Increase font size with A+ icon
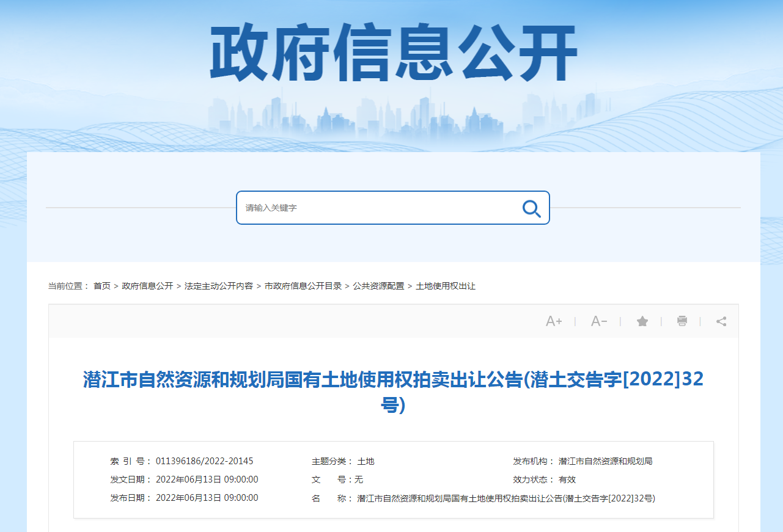783x532 pixels. [x=554, y=321]
